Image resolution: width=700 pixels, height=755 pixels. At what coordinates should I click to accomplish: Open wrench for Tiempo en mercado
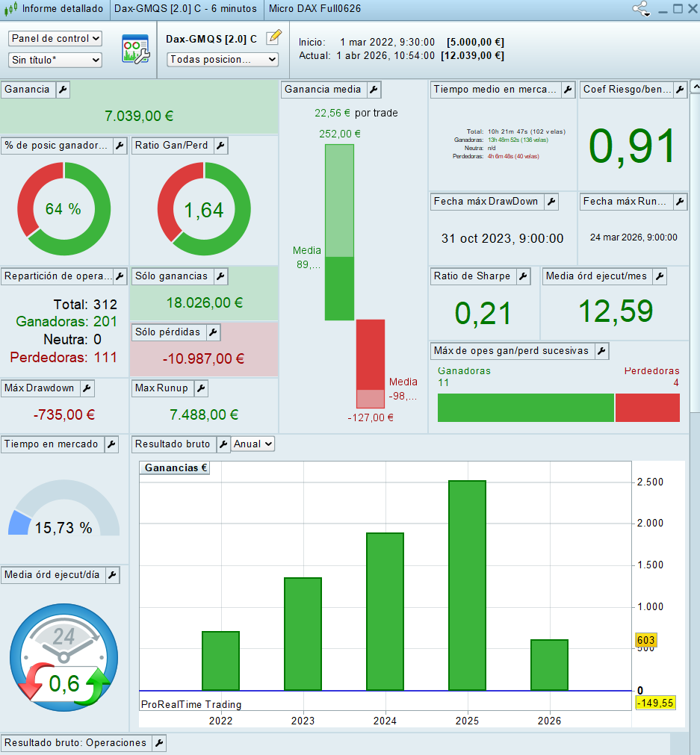pyautogui.click(x=111, y=444)
